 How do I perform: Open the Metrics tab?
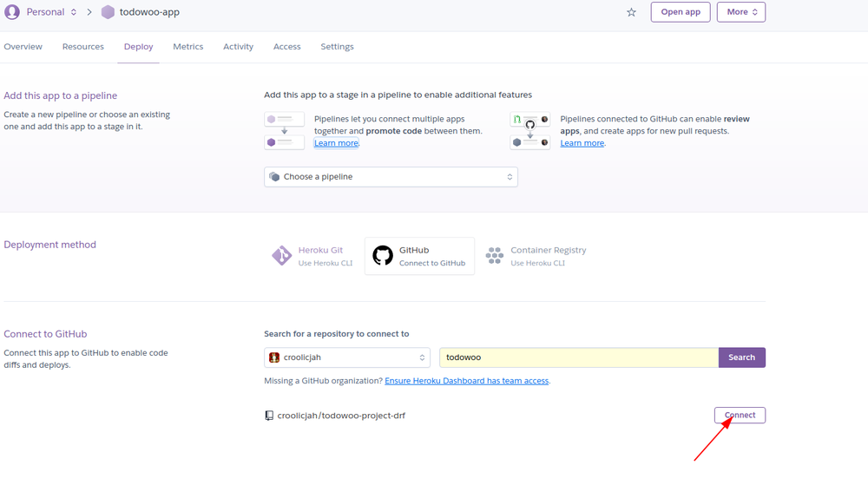pyautogui.click(x=187, y=47)
